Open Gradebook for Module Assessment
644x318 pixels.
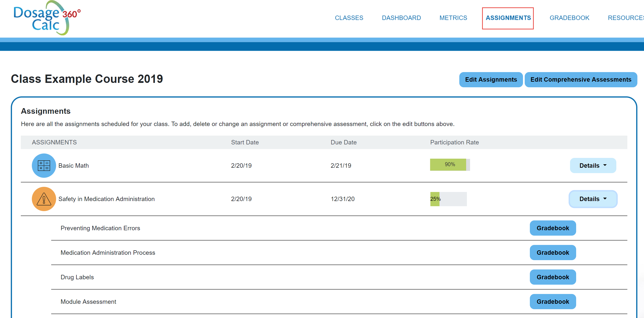[552, 302]
